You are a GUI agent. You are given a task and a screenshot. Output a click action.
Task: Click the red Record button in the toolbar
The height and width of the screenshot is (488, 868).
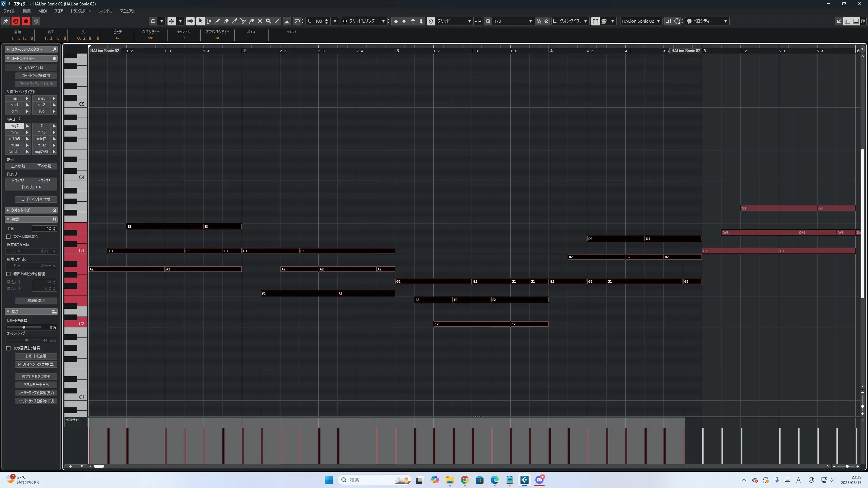[x=26, y=21]
